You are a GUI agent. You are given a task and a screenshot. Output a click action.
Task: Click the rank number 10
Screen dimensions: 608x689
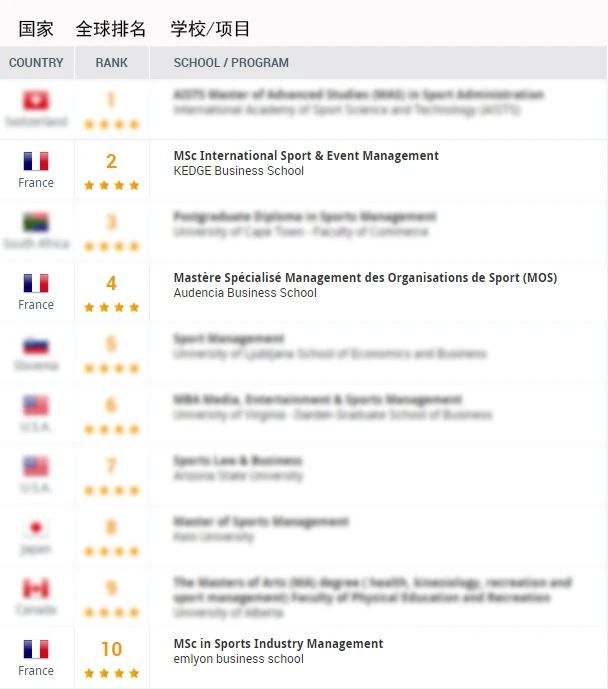pos(112,649)
